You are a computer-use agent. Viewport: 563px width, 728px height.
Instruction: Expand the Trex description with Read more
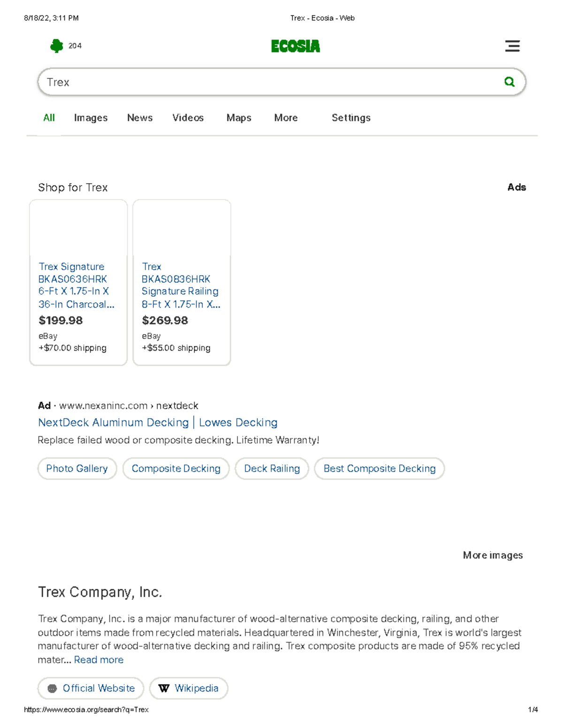click(x=99, y=660)
